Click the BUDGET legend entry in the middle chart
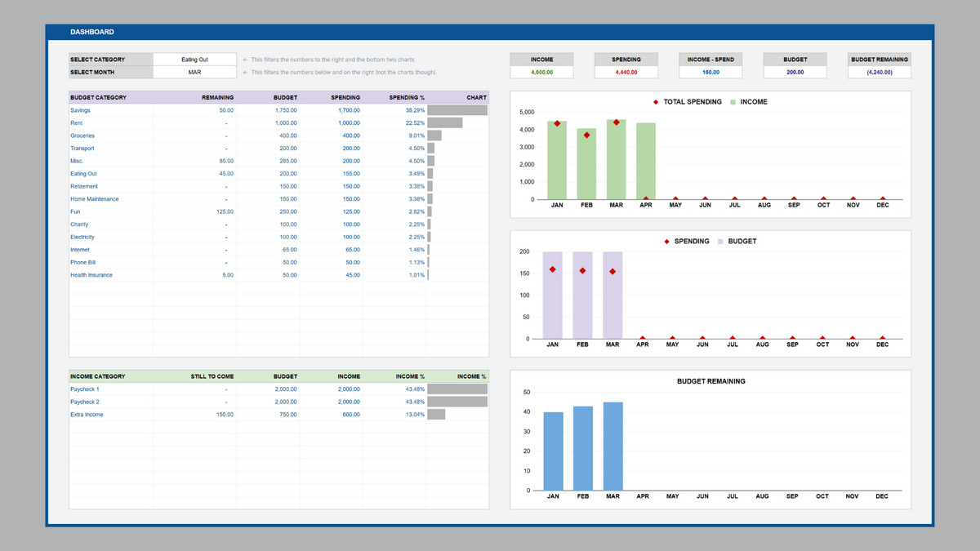 737,242
